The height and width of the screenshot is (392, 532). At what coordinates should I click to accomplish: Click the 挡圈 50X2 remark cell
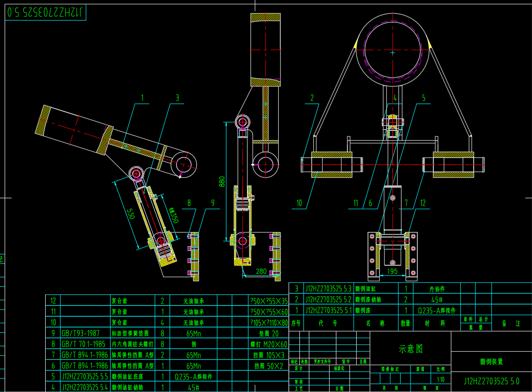point(269,366)
